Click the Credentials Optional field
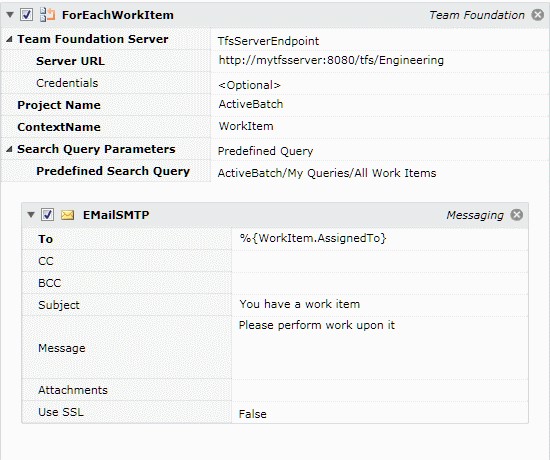This screenshot has height=460, width=550. 380,83
